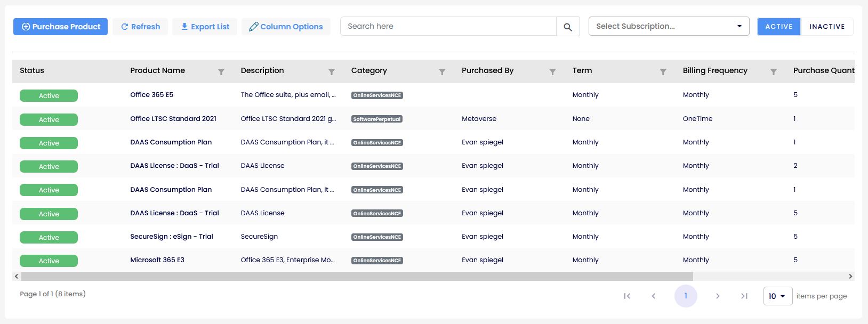
Task: Sort by the Purchased By header
Action: [488, 70]
